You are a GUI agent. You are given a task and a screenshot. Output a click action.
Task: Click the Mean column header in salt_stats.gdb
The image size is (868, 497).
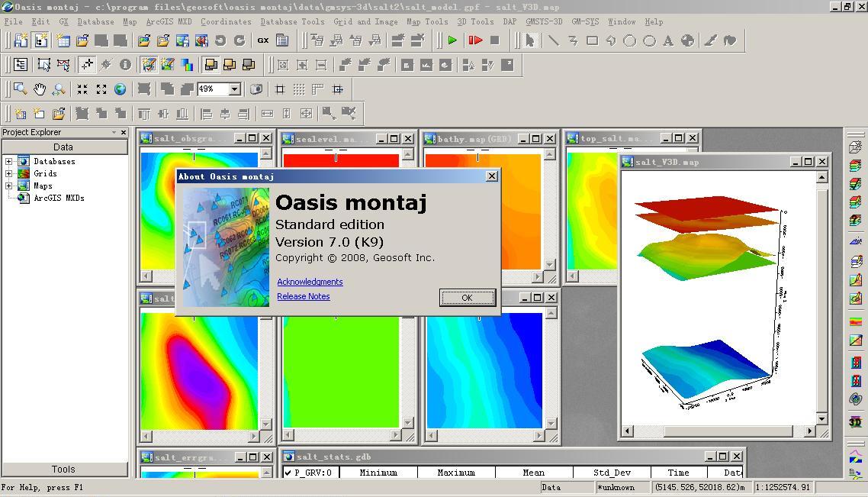(x=534, y=473)
